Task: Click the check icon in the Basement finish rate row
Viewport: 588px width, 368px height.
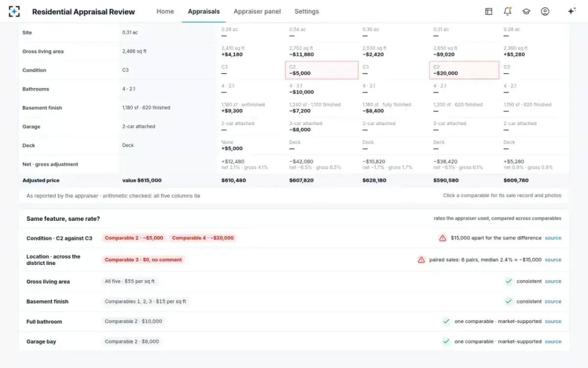Action: coord(509,301)
